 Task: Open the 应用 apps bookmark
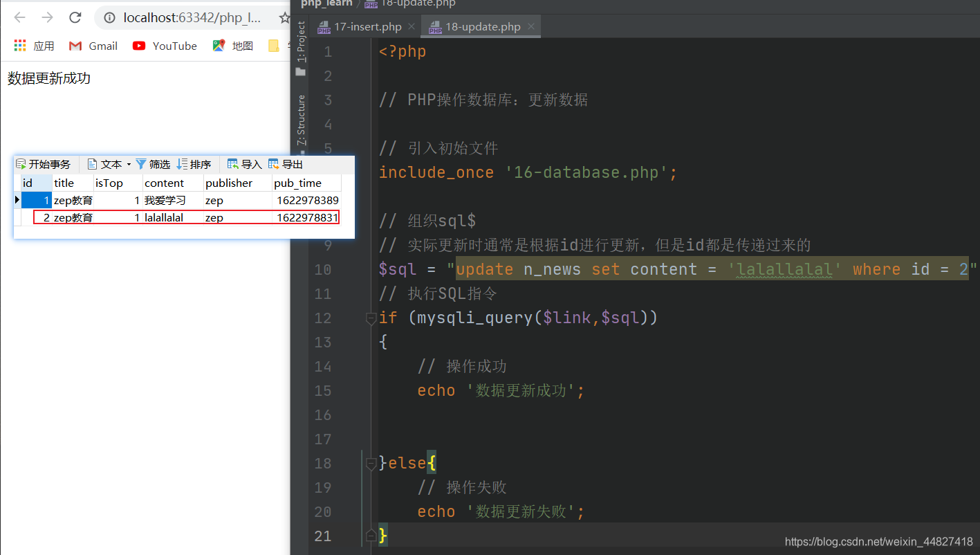tap(34, 46)
